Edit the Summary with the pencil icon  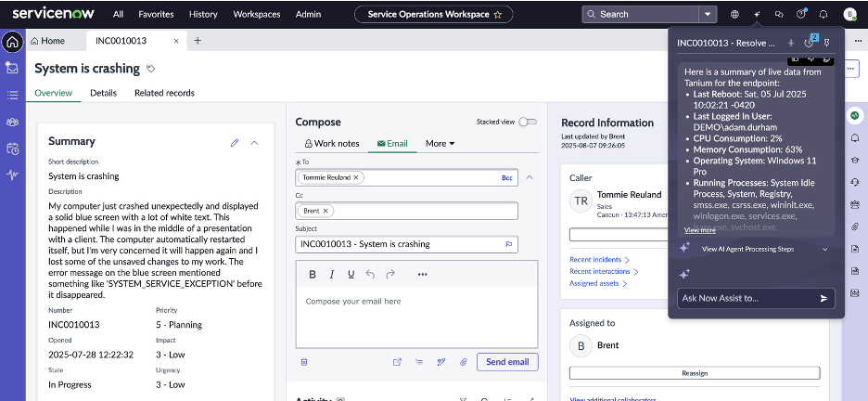pos(235,142)
